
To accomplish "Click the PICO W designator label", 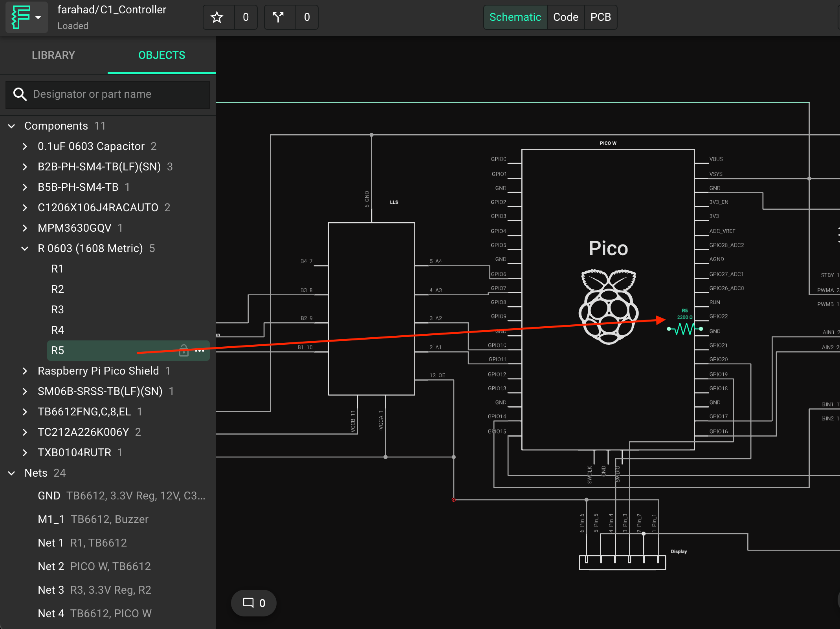I will (608, 143).
